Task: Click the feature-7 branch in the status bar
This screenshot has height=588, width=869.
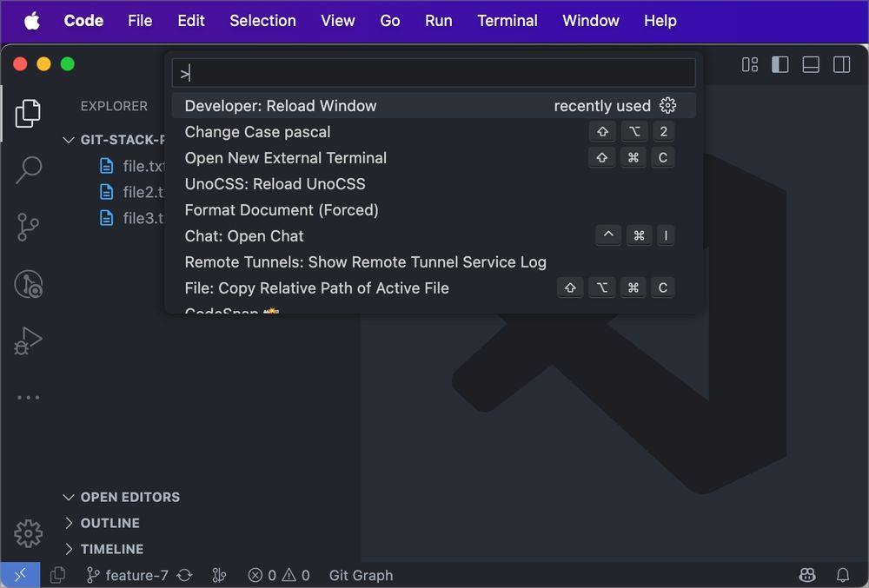Action: coord(128,575)
